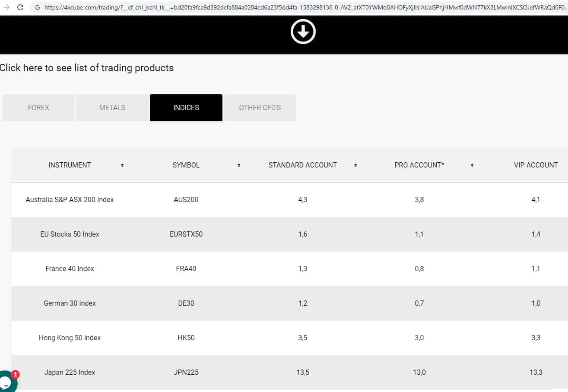Viewport: 568px width, 392px height.
Task: Click the Google site icon in address bar
Action: (x=37, y=7)
